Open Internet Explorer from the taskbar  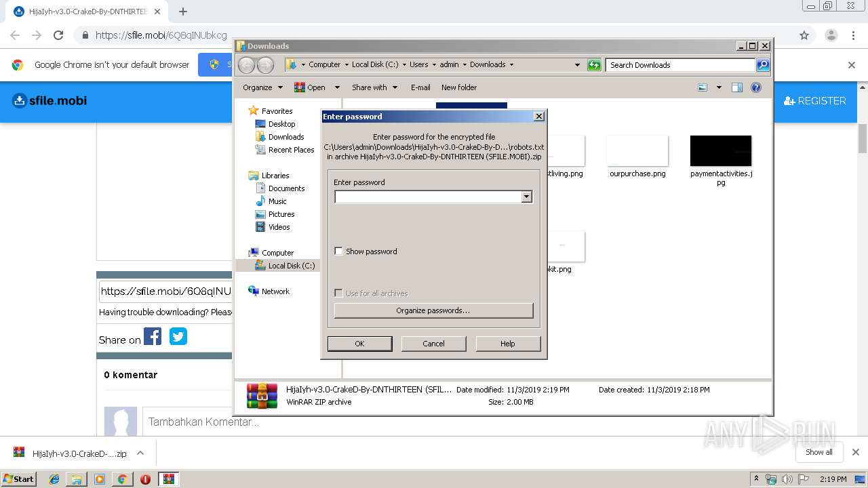pos(54,479)
